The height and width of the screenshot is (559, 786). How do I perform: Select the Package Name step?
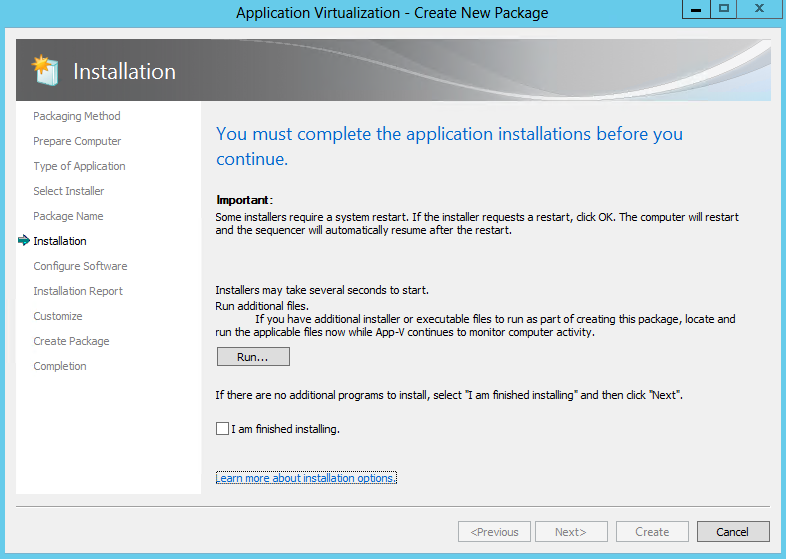pyautogui.click(x=68, y=216)
